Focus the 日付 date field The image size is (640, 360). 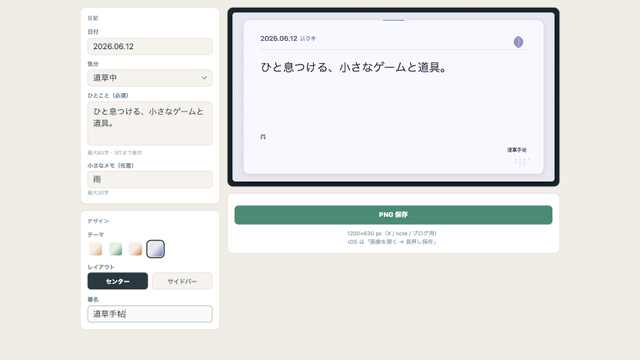[150, 47]
